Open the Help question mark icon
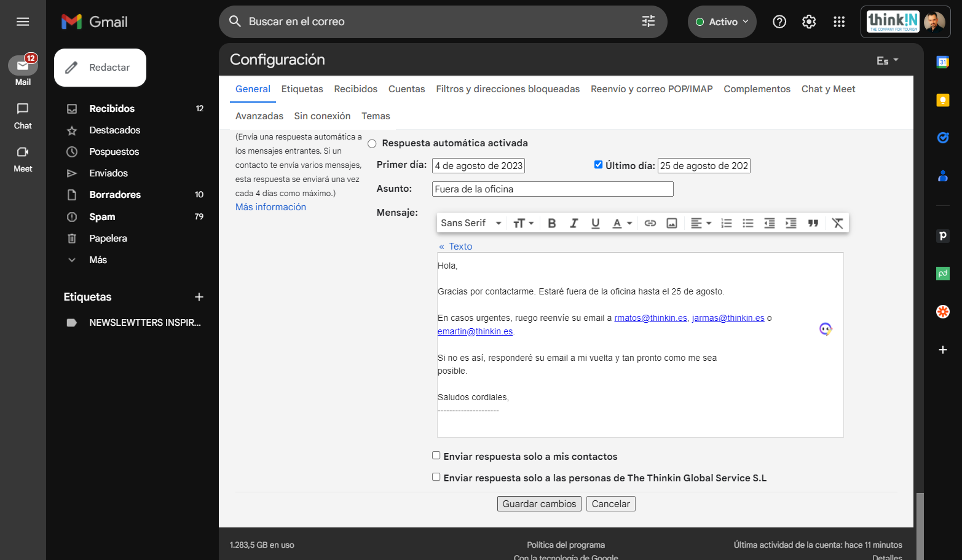 (779, 22)
